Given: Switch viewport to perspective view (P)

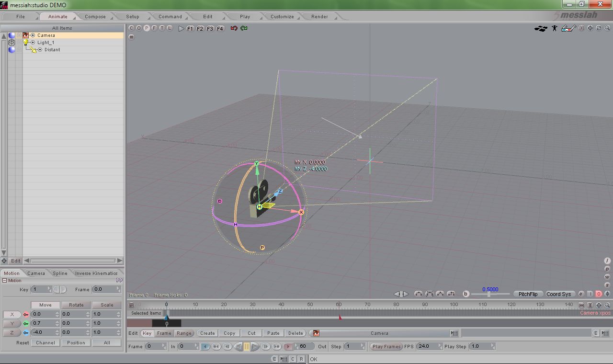Looking at the screenshot, I should coord(147,28).
